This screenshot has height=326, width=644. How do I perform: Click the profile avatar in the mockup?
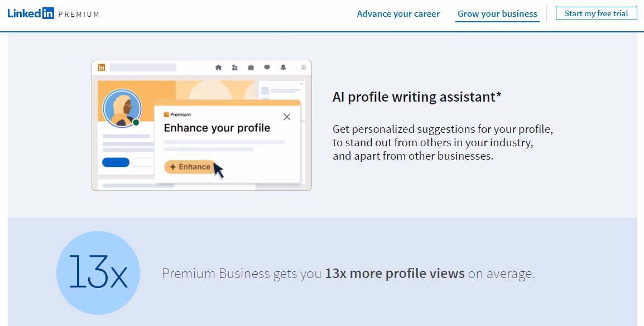122,109
